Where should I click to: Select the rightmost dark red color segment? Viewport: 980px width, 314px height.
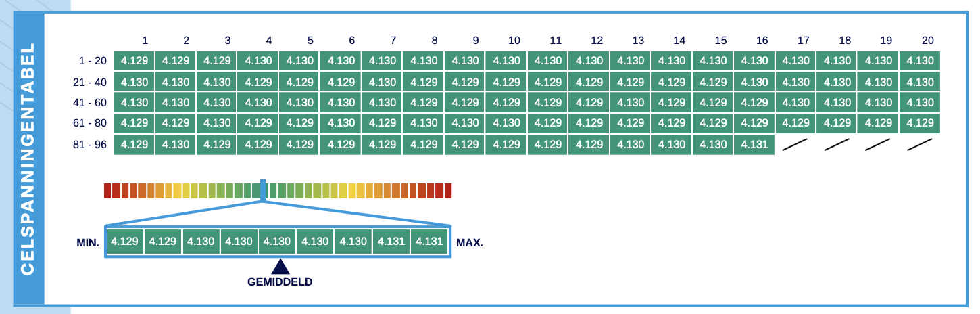[447, 191]
